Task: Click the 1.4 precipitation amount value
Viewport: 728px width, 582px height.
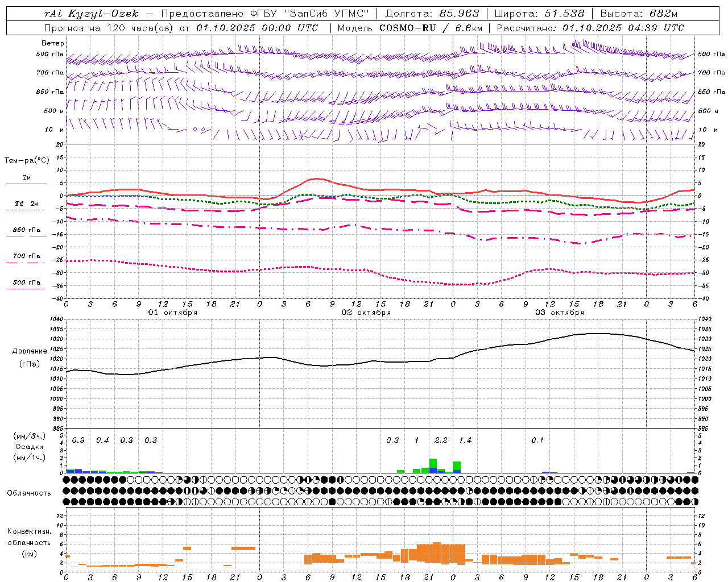Action: (x=465, y=440)
